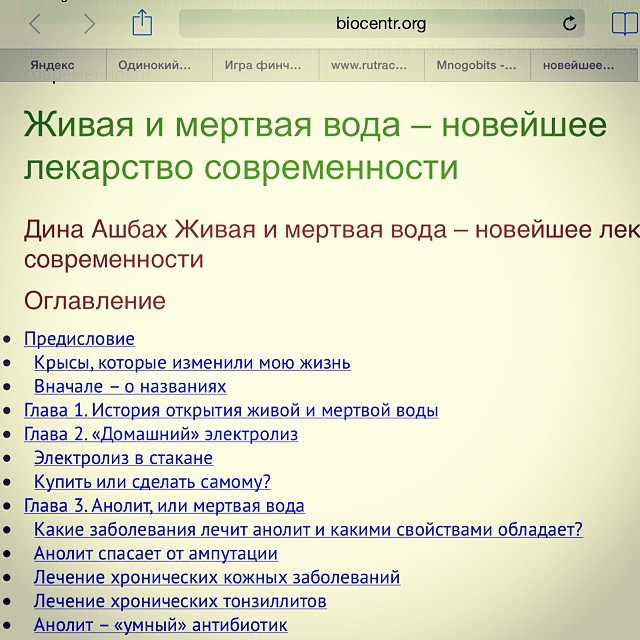Image resolution: width=640 pixels, height=640 pixels.
Task: Open Глава 3. Анолит, или мертвая вода
Action: [x=164, y=506]
